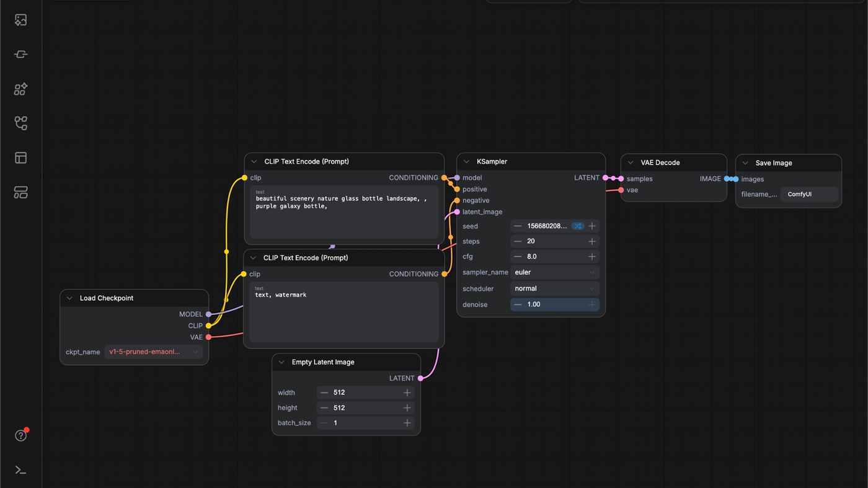Decrease steps with the minus icon
868x488 pixels.
[518, 241]
